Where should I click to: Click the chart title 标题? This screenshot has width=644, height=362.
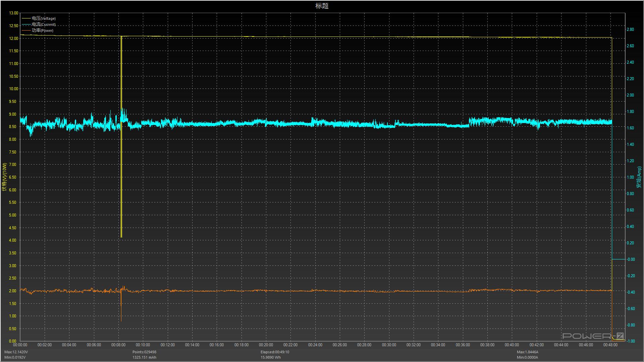[322, 6]
